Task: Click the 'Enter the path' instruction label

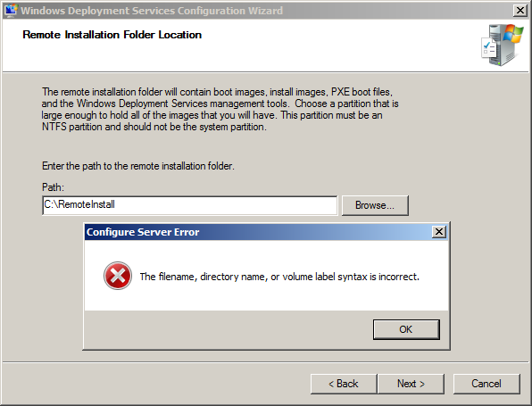Action: point(138,166)
